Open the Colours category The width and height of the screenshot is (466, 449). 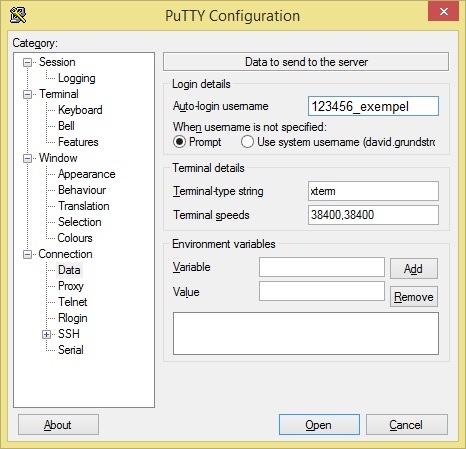pyautogui.click(x=75, y=238)
